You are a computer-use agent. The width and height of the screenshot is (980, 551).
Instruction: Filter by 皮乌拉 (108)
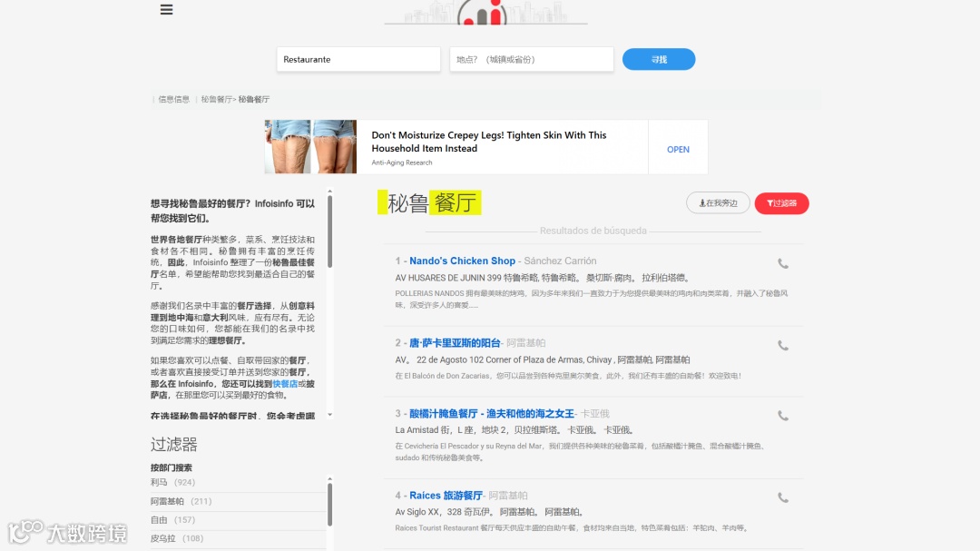[x=177, y=538]
